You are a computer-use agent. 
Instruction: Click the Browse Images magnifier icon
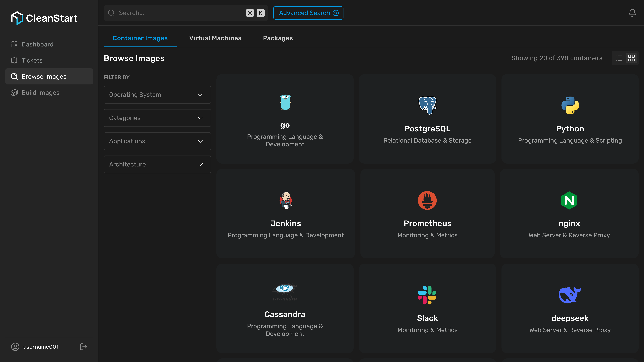point(14,76)
